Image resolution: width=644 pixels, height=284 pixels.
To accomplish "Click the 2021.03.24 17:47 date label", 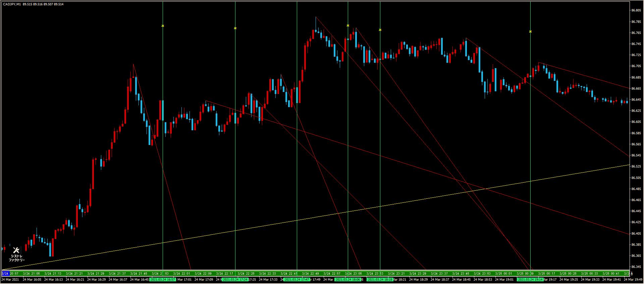I will click(x=297, y=279).
